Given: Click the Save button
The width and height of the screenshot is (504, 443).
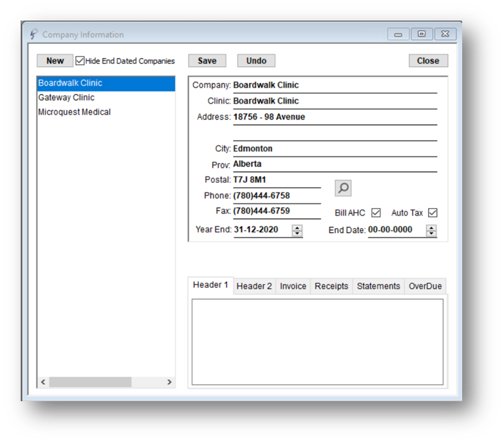Looking at the screenshot, I should coord(207,61).
